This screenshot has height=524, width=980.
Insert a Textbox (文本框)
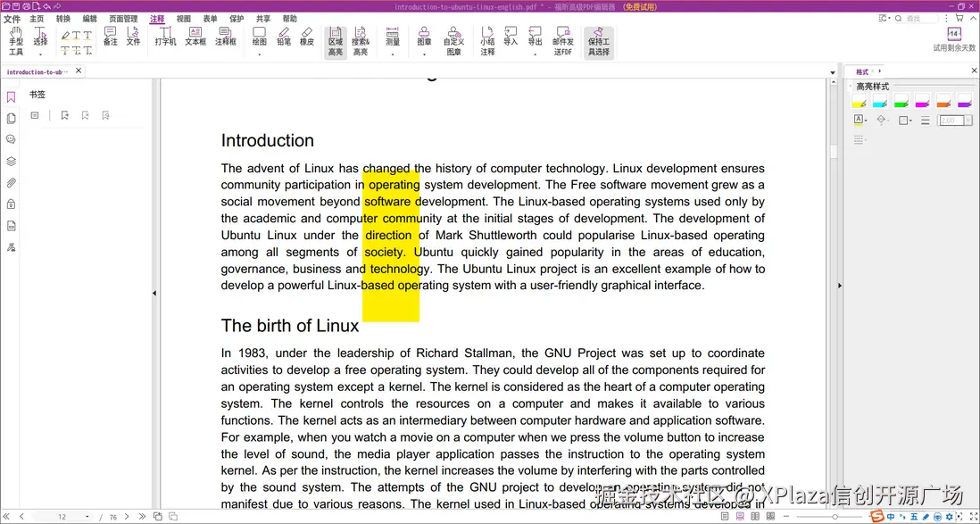tap(195, 37)
